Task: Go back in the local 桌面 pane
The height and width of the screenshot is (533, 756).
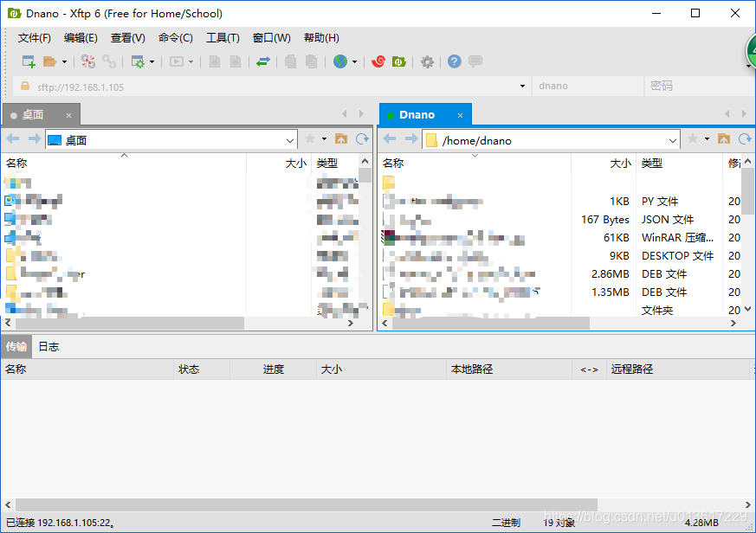Action: click(x=13, y=139)
